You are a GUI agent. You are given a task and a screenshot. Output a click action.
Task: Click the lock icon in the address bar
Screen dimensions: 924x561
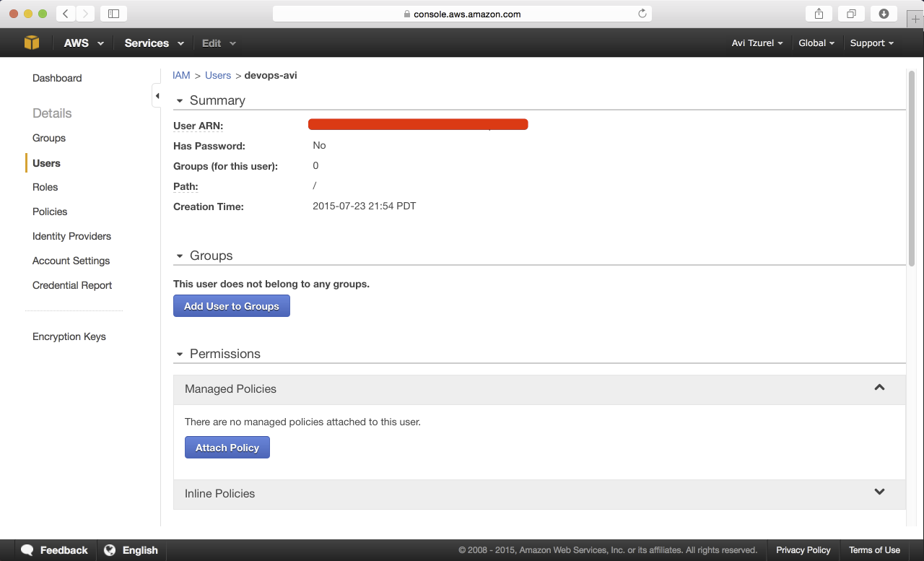(407, 14)
